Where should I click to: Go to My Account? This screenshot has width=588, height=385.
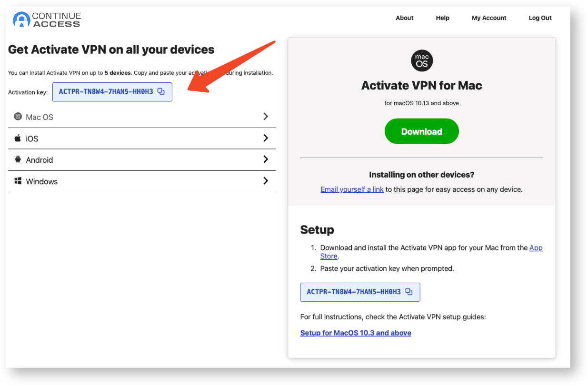489,18
